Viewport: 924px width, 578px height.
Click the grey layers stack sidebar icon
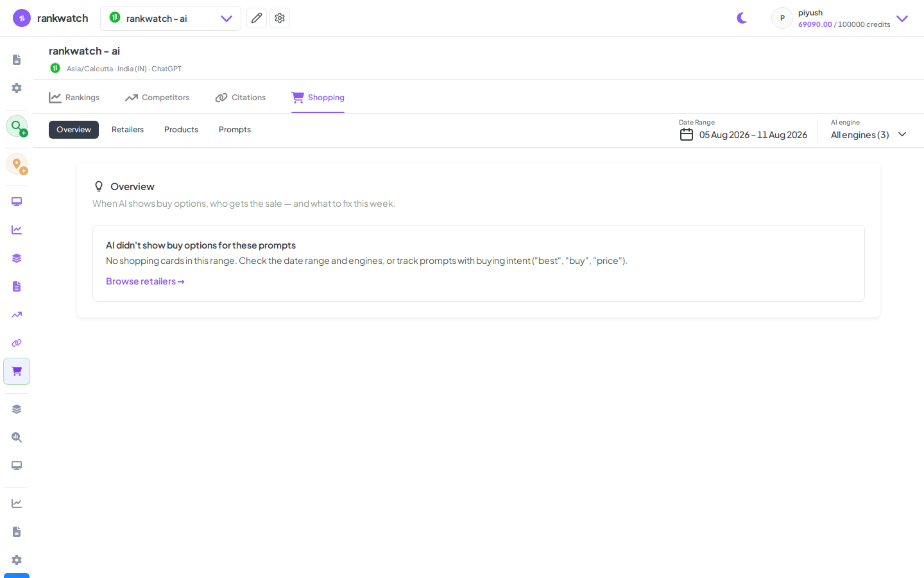[17, 409]
